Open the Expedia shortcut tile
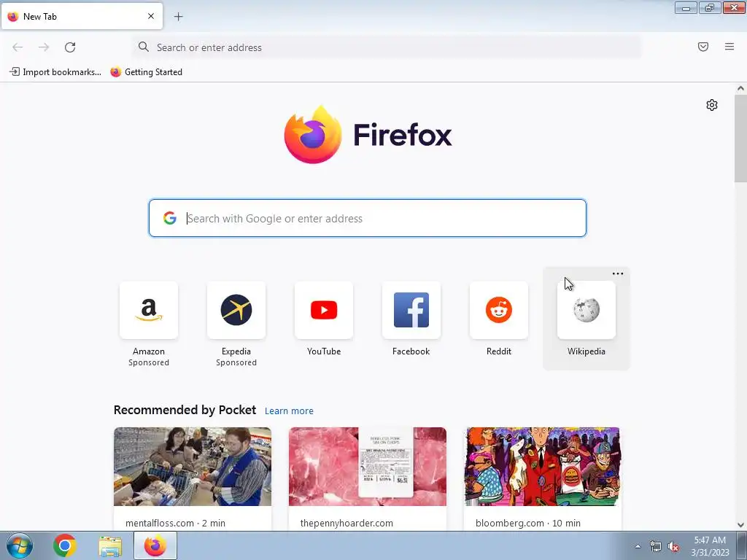Viewport: 747px width, 560px height. click(x=236, y=310)
